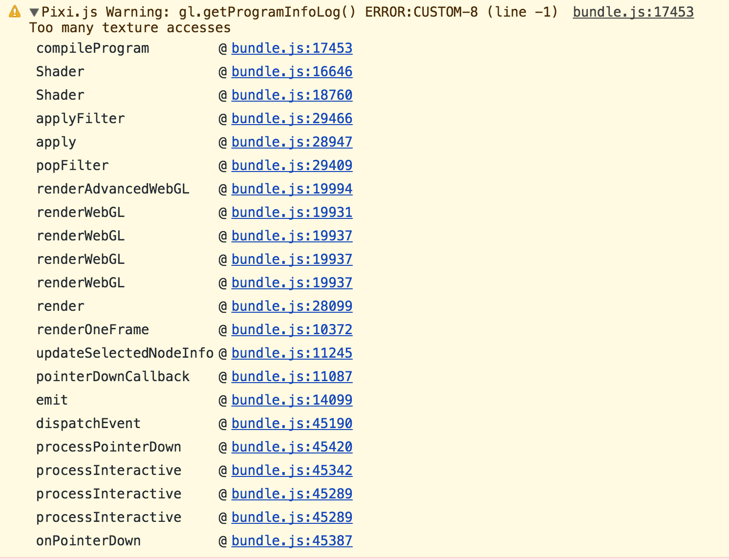The image size is (729, 560).
Task: Open the first renderWebGL frame at bundle.js:19931
Action: click(291, 212)
